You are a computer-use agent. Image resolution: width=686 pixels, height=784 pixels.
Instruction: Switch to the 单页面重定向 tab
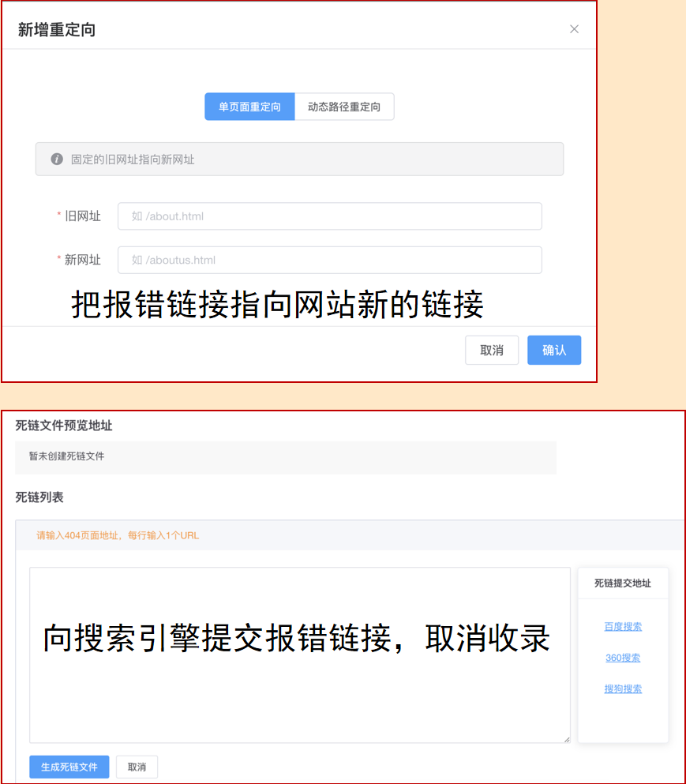coord(249,107)
